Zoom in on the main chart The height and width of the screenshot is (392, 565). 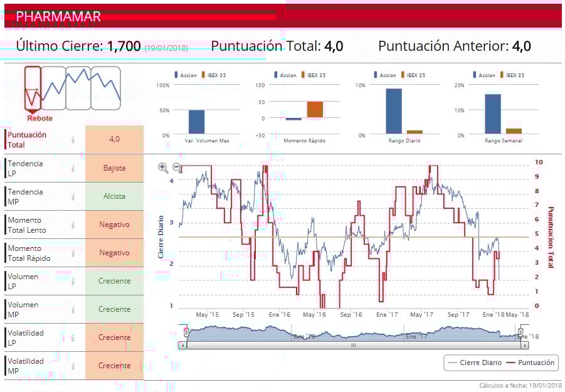point(163,167)
